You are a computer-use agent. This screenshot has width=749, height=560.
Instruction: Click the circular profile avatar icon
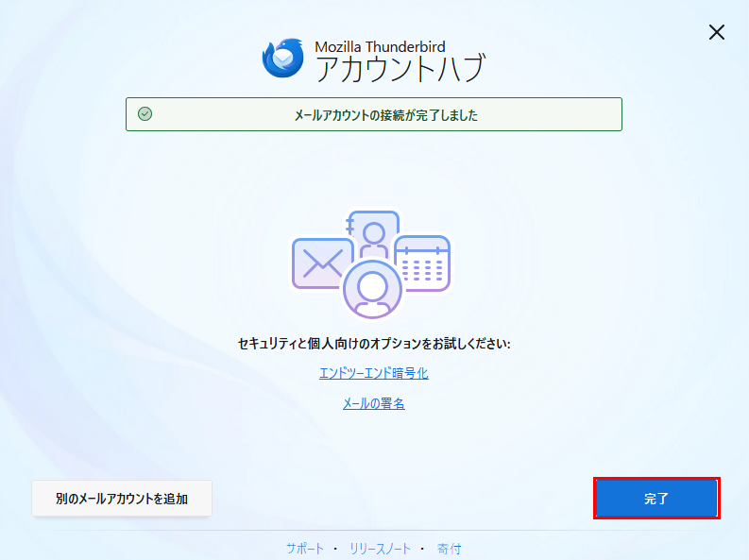pos(373,288)
